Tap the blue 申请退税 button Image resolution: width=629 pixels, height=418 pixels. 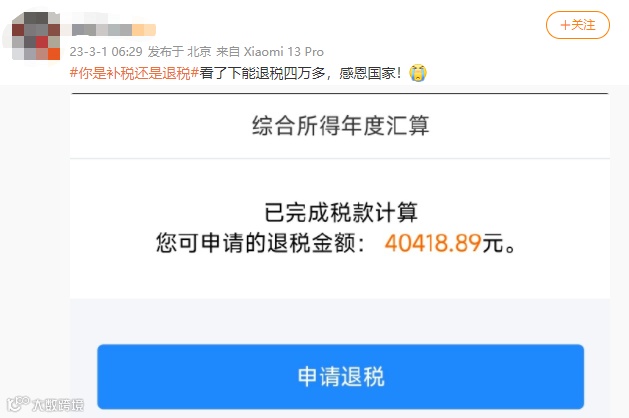(340, 376)
